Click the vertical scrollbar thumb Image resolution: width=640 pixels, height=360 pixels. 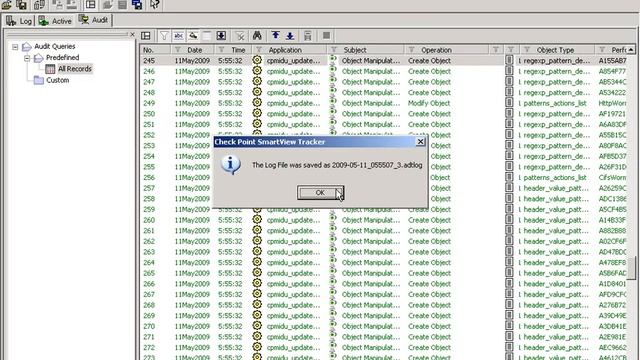coord(631,268)
